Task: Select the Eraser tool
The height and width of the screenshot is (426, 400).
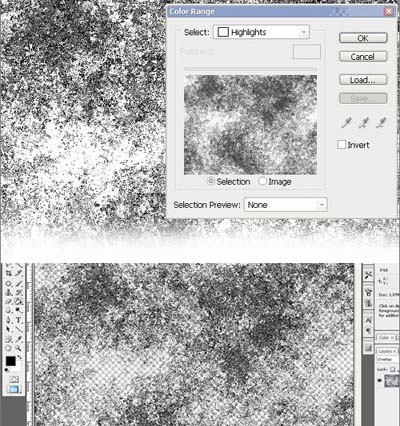Action: coord(8,301)
